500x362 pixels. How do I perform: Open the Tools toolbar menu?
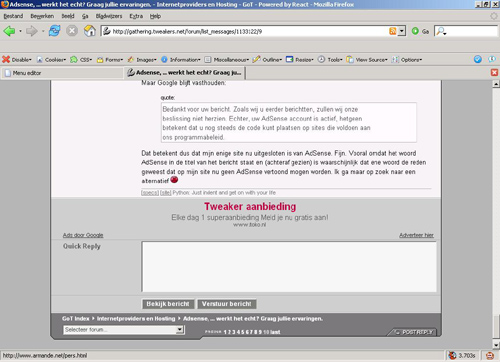tap(330, 60)
